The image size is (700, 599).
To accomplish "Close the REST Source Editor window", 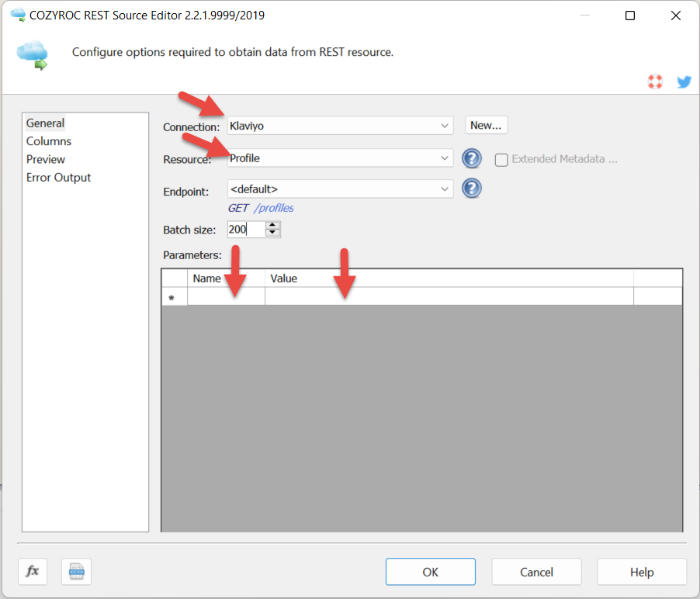I will point(676,16).
